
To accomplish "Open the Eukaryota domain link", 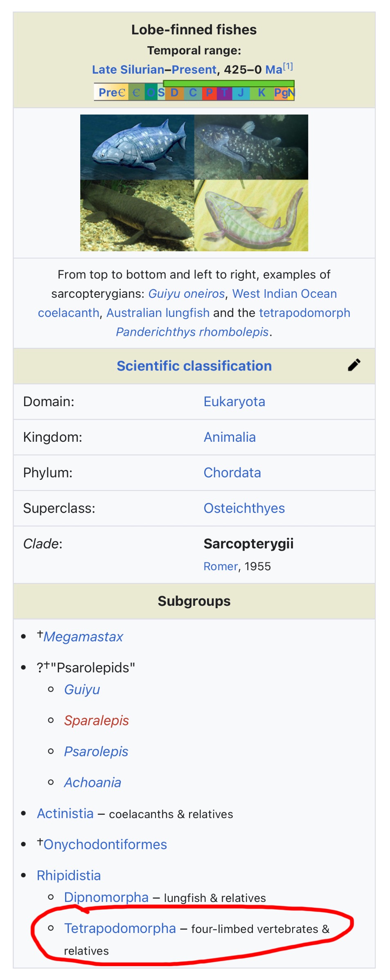I will pos(234,402).
